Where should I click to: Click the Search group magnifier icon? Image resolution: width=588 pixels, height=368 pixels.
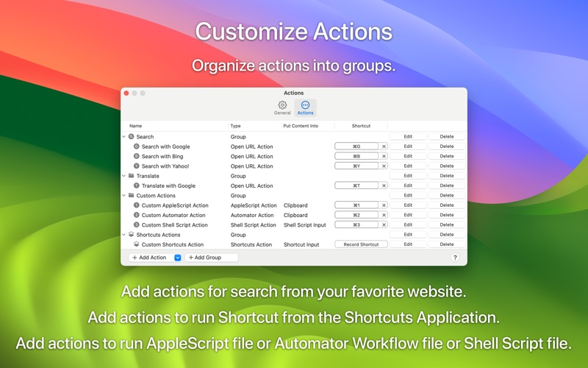point(131,136)
